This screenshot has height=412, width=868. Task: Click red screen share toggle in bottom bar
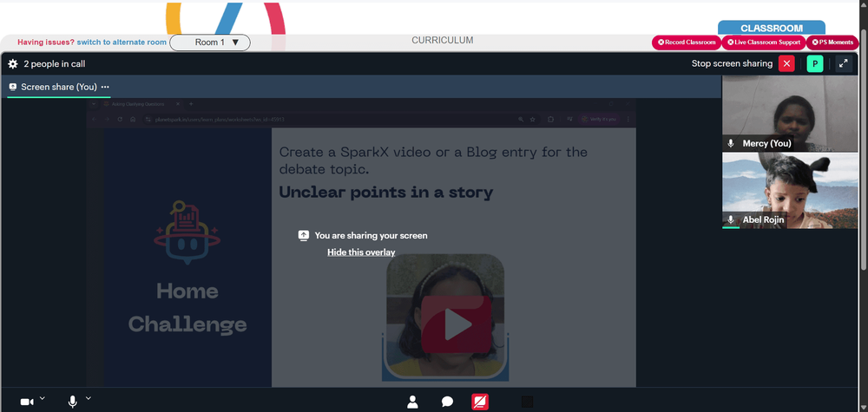point(480,402)
